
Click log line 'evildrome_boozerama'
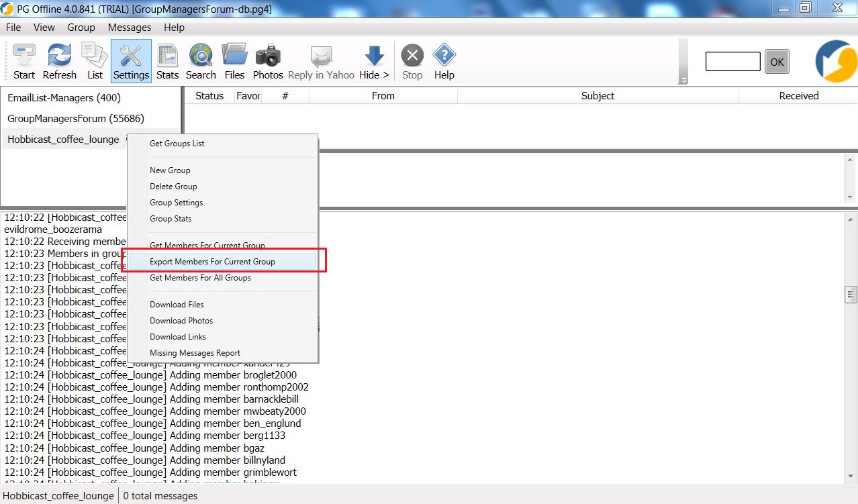[x=53, y=230]
